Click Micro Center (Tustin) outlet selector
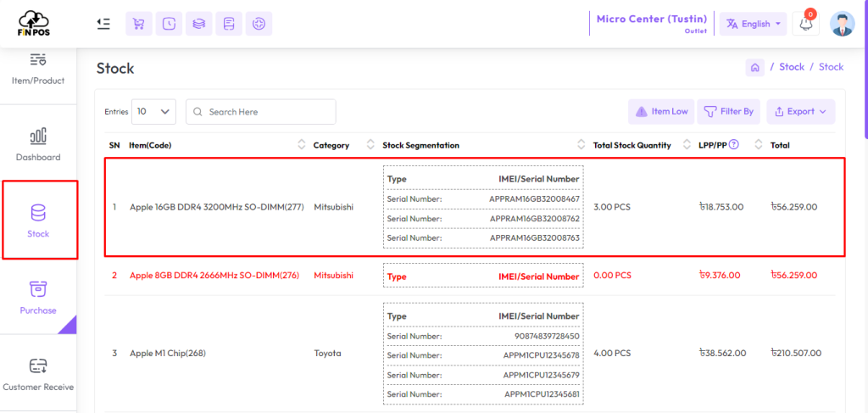 [x=652, y=23]
